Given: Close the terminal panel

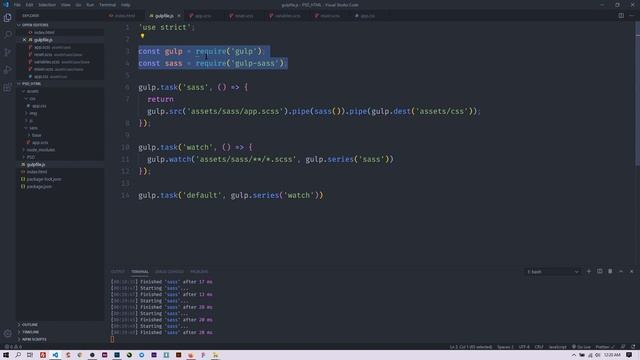Looking at the screenshot, I should point(631,271).
